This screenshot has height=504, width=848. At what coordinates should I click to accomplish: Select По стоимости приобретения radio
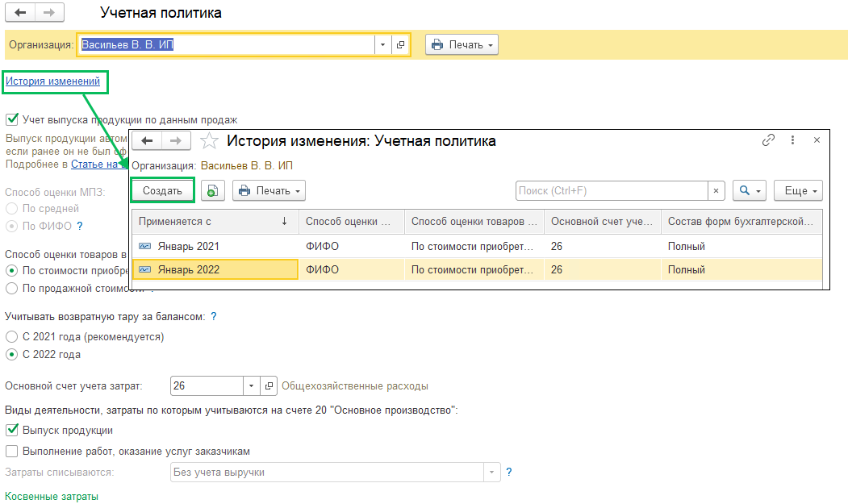pyautogui.click(x=11, y=270)
